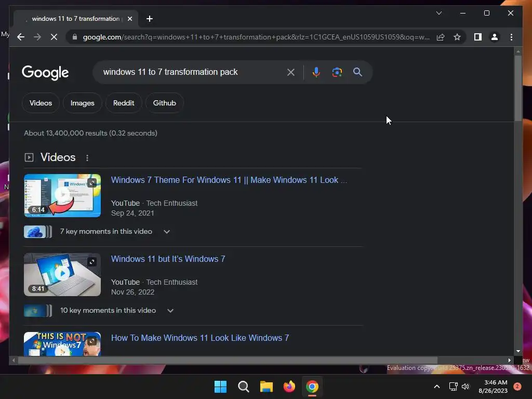Open a new browser tab
Image resolution: width=532 pixels, height=399 pixels.
pos(150,19)
